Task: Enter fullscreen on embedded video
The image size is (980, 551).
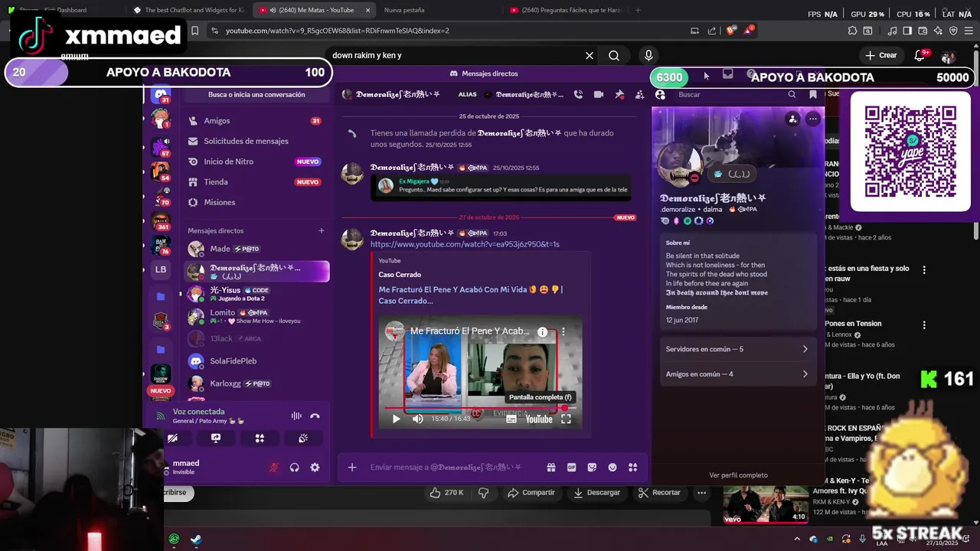Action: tap(566, 419)
